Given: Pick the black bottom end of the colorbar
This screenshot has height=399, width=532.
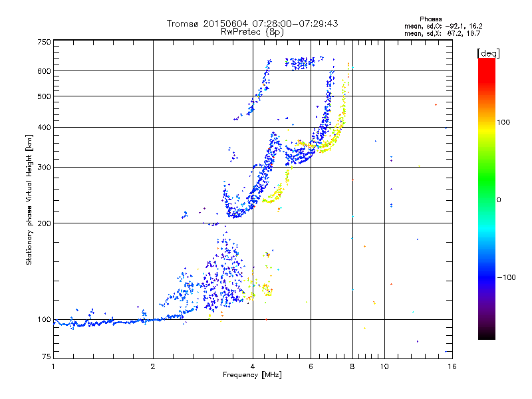Looking at the screenshot, I should 487,335.
